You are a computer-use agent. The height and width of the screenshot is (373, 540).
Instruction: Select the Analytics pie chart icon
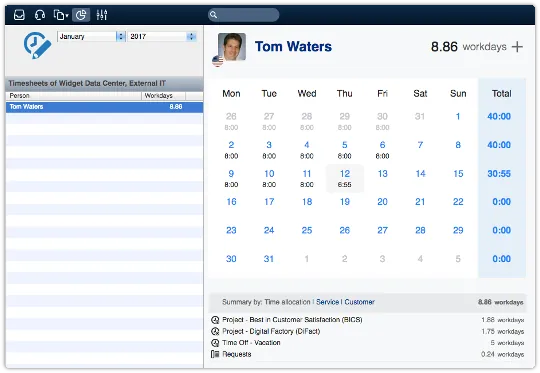pos(81,15)
